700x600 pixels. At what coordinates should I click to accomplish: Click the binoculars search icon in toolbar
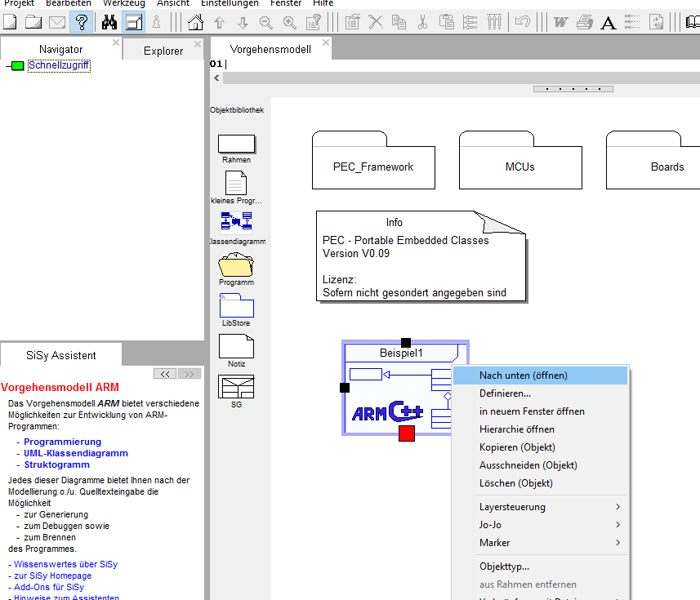tap(109, 22)
